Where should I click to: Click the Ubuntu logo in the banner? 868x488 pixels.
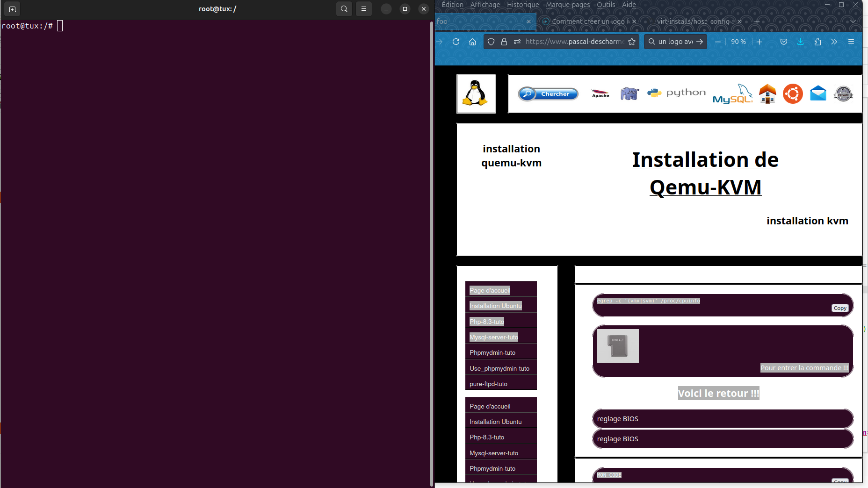pos(793,94)
